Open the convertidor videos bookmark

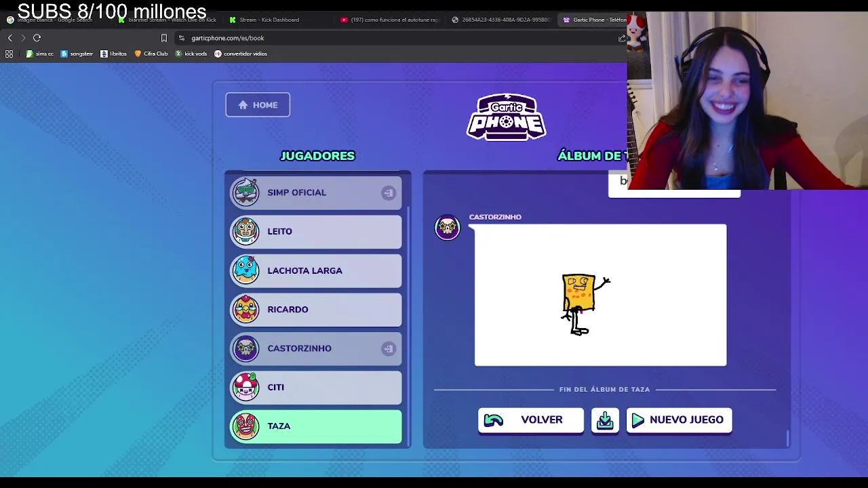tap(241, 54)
